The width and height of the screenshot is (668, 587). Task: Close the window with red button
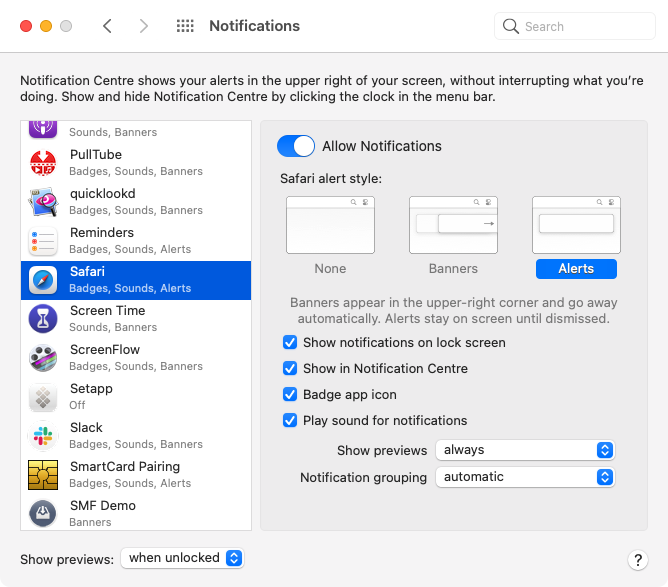pyautogui.click(x=26, y=26)
